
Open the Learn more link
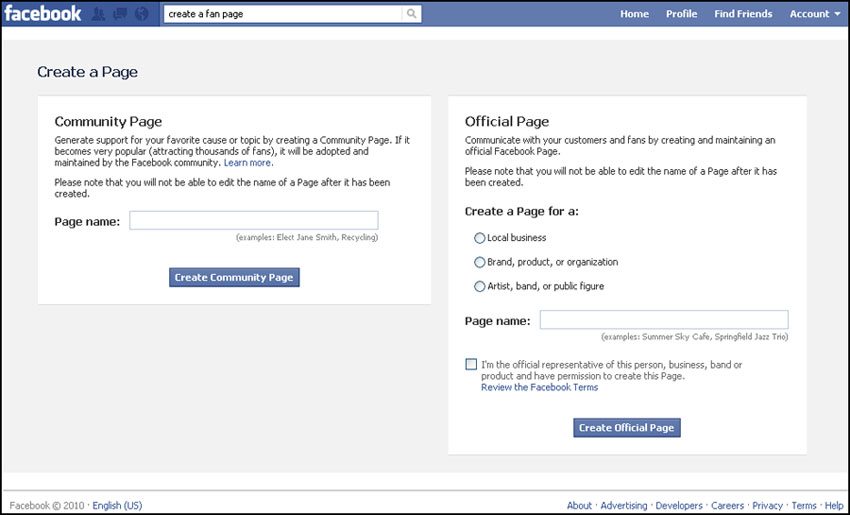(x=248, y=163)
